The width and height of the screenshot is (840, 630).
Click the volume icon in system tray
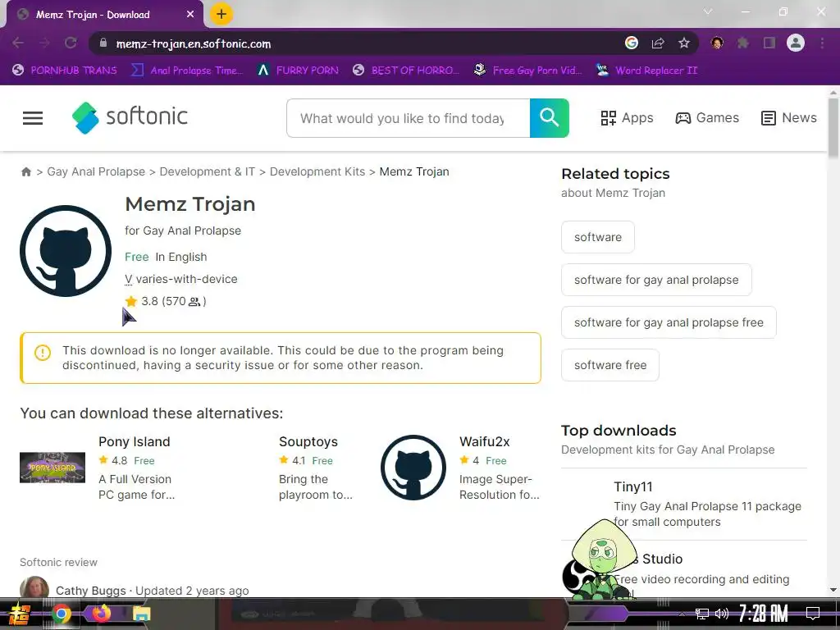tap(722, 614)
